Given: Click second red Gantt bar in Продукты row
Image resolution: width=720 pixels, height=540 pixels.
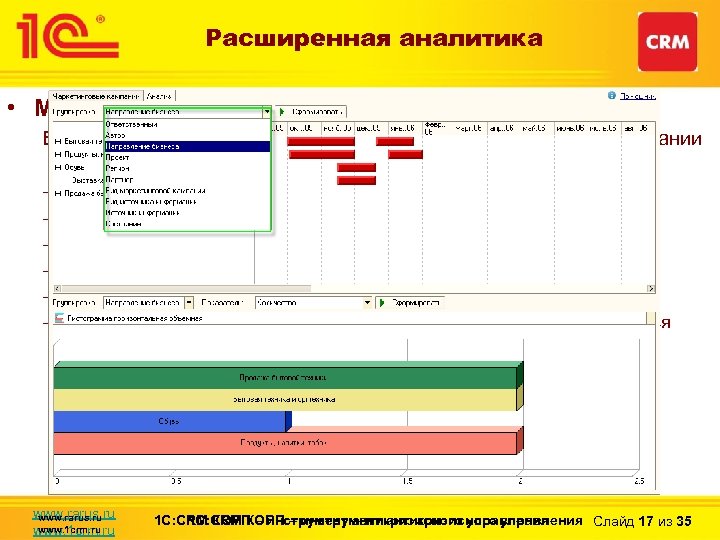Looking at the screenshot, I should pos(405,154).
